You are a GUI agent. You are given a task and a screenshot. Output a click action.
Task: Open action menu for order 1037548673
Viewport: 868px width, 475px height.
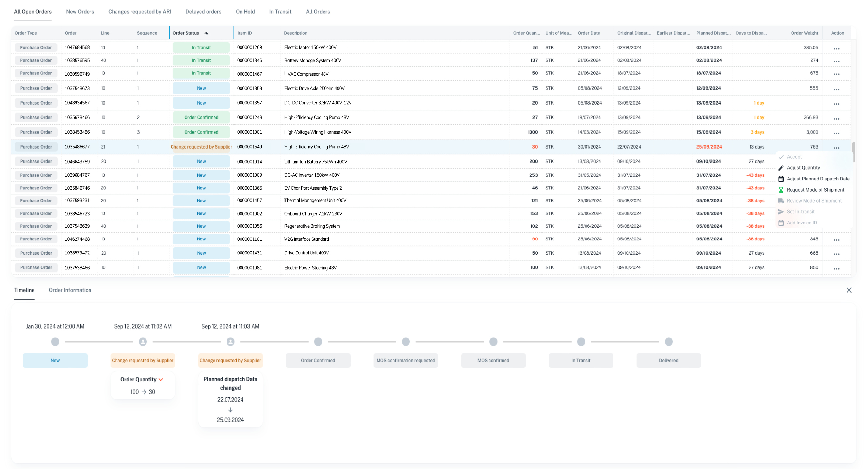coord(836,89)
